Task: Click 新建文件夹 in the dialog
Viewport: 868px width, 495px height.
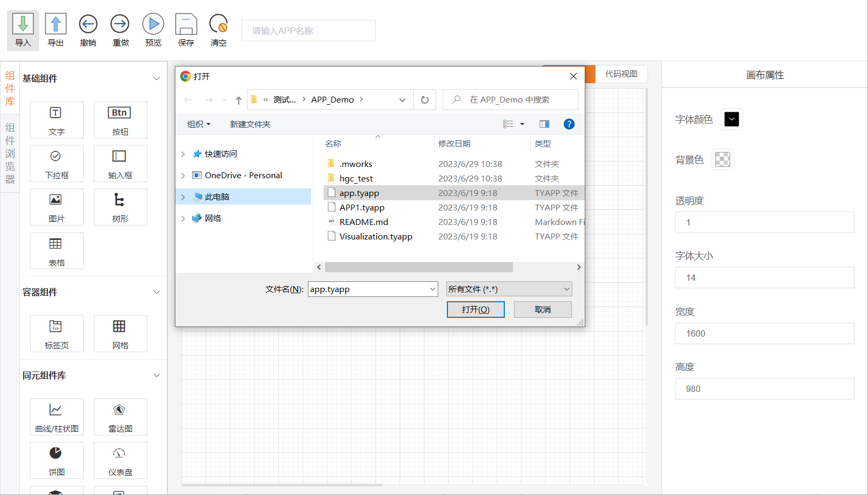Action: pos(250,124)
